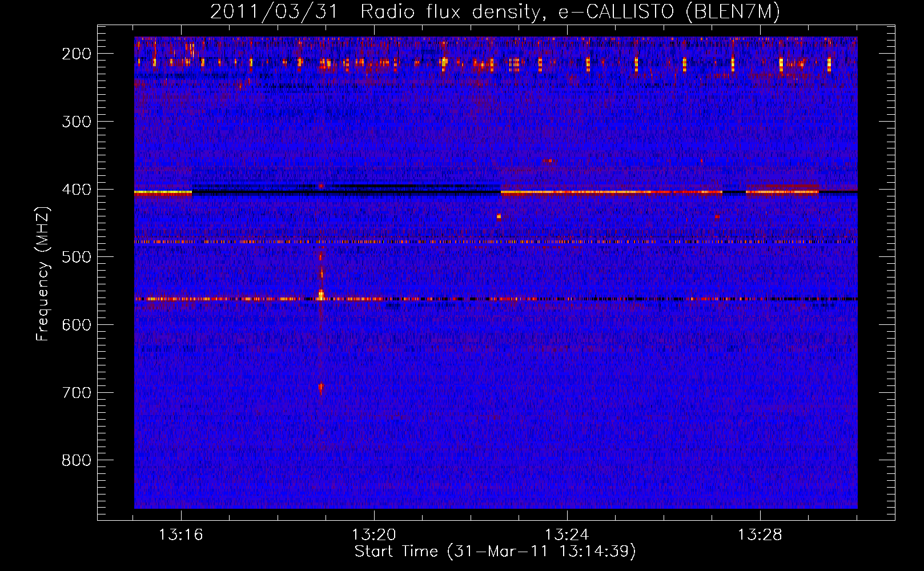Click the burst feature near 700 MHz
The image size is (924, 571).
click(321, 388)
